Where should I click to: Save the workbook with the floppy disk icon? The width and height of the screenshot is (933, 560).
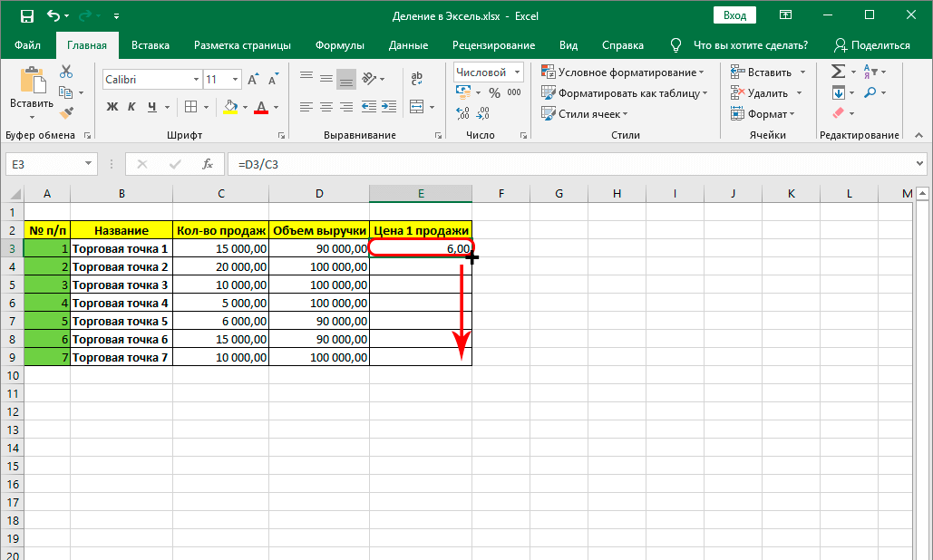point(26,15)
